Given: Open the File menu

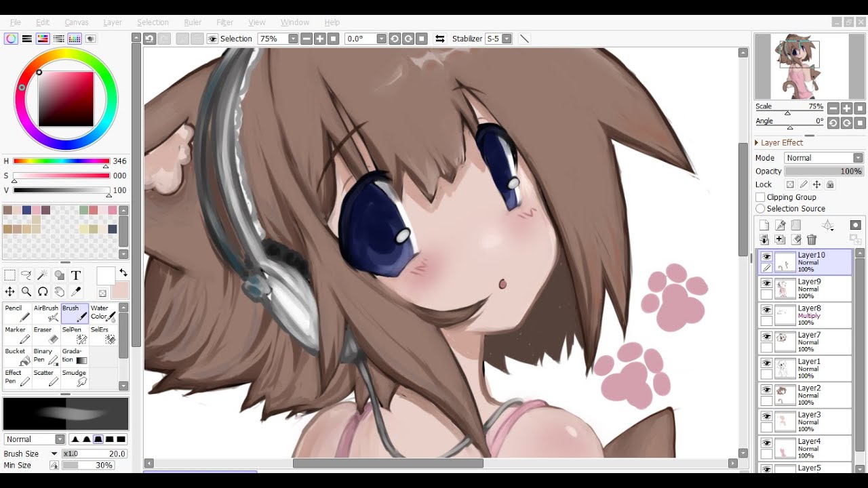Looking at the screenshot, I should [15, 22].
